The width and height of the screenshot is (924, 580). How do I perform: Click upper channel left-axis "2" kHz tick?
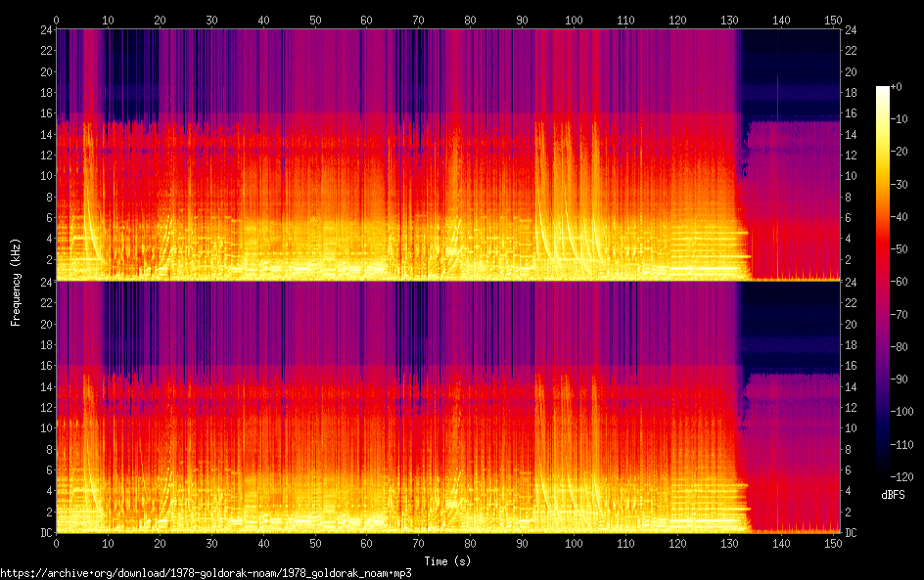pyautogui.click(x=50, y=259)
